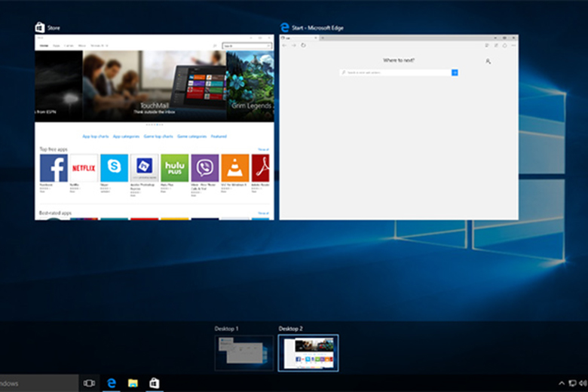
Task: Click the Store icon on the taskbar
Action: click(155, 383)
